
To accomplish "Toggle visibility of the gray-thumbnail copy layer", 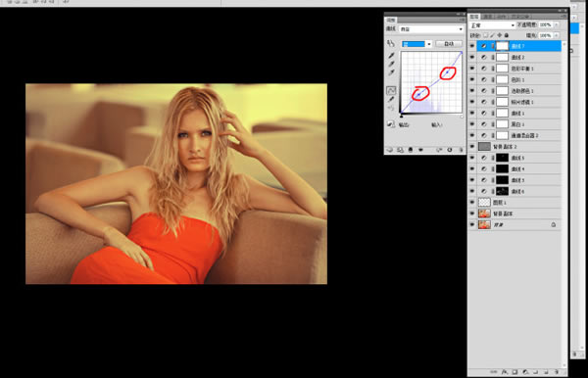I will click(472, 147).
